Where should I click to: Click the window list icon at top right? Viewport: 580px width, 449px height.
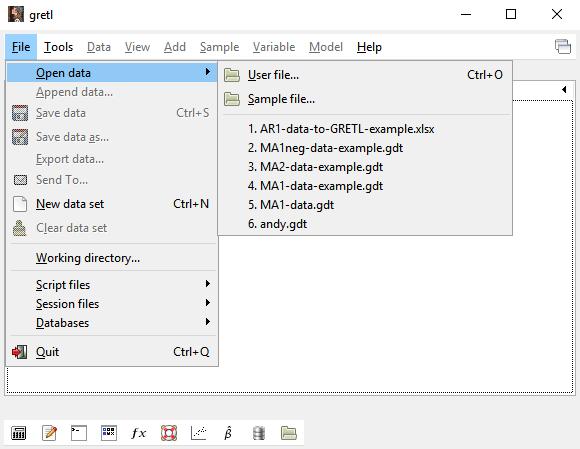point(563,47)
